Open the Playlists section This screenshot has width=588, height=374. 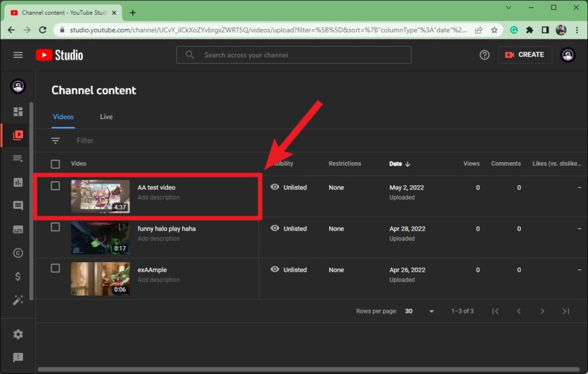point(18,158)
